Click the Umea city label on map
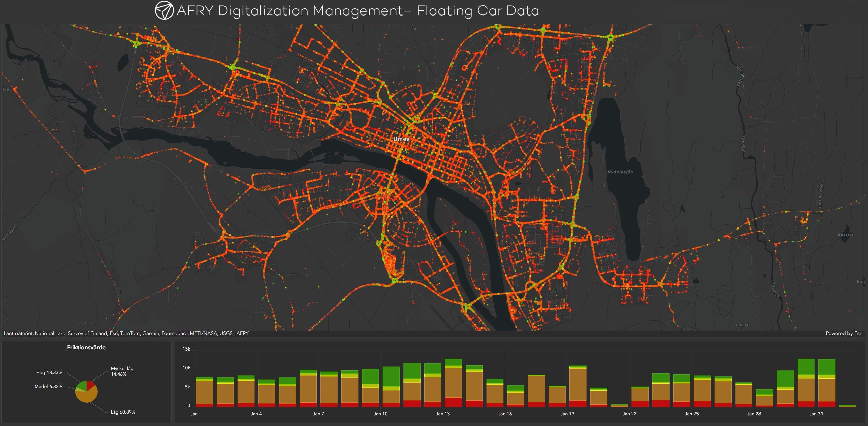 click(401, 139)
